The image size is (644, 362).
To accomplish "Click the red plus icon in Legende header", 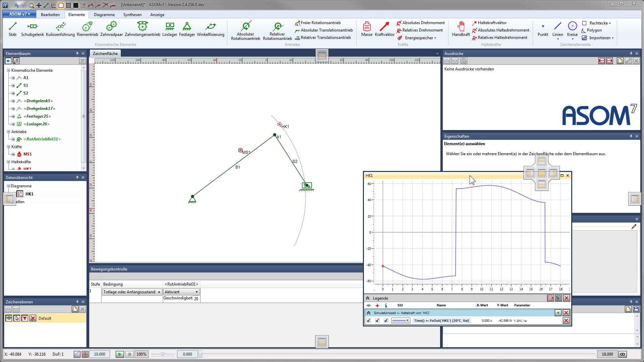I will (x=377, y=305).
